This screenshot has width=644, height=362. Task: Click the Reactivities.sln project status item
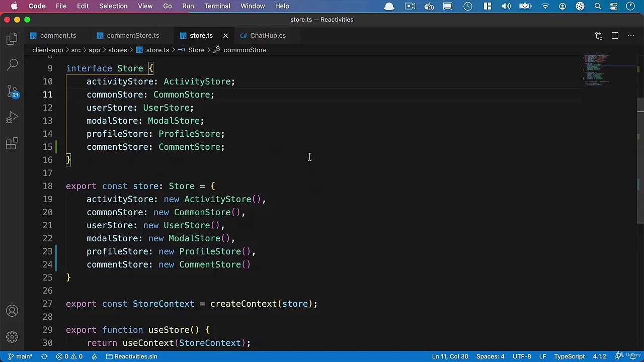[131, 356]
